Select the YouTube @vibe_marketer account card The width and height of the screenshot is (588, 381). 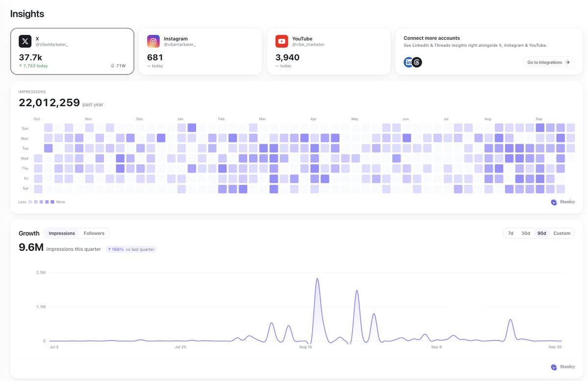(x=329, y=51)
